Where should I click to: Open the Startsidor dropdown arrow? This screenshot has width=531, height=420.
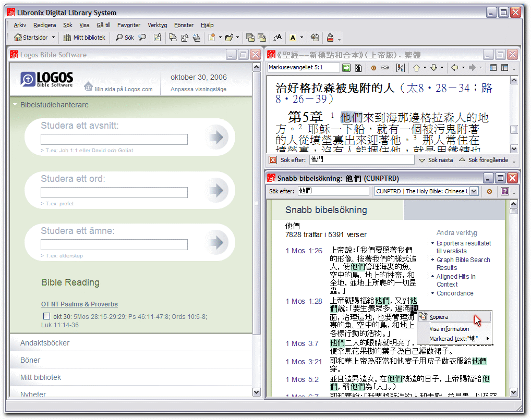(x=53, y=38)
